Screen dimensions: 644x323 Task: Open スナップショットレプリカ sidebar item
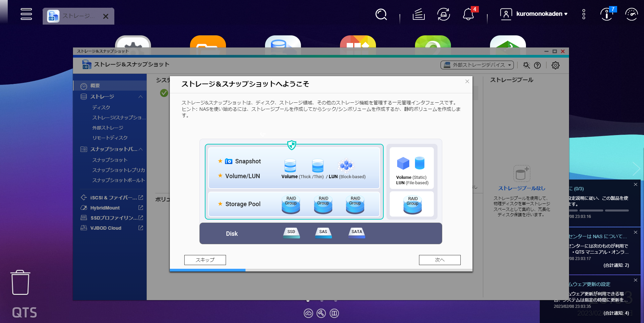pyautogui.click(x=119, y=170)
